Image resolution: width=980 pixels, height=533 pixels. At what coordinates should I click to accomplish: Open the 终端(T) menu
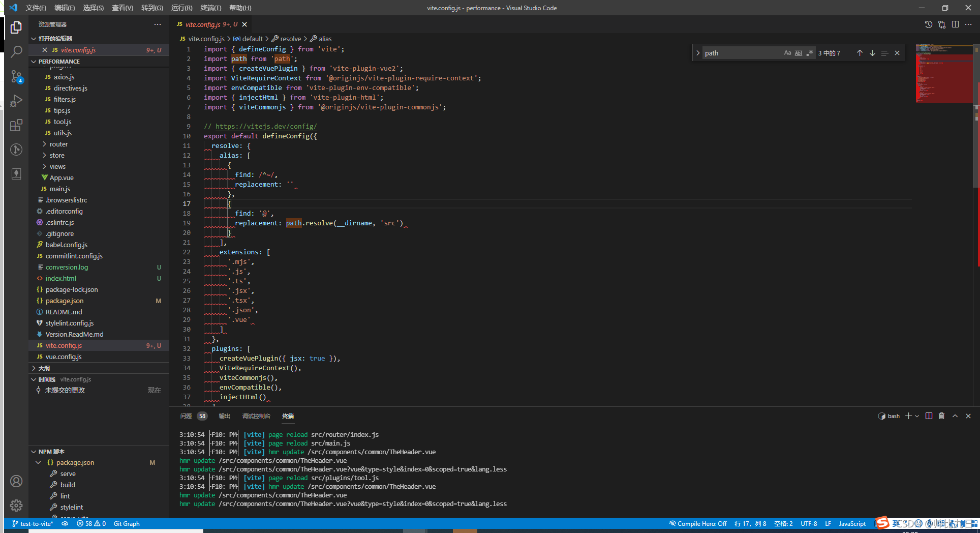tap(210, 8)
